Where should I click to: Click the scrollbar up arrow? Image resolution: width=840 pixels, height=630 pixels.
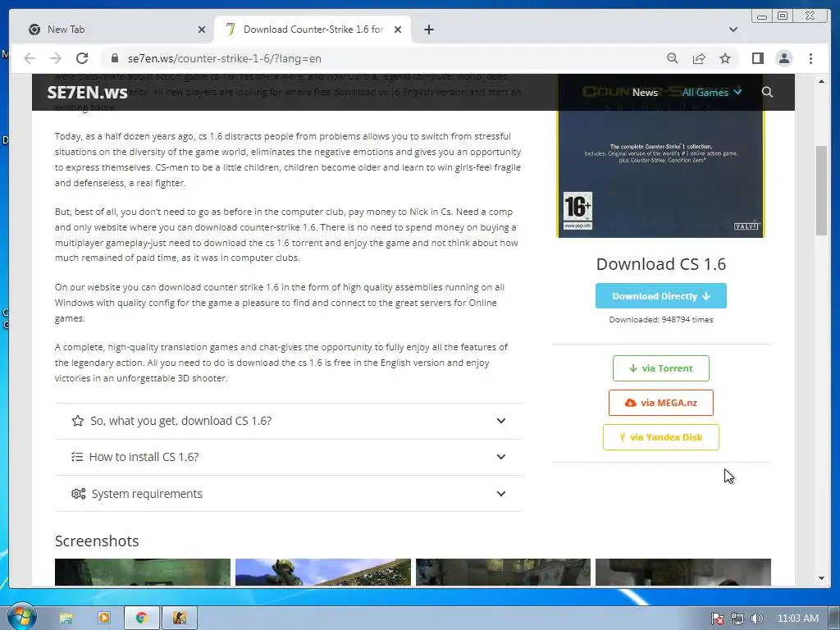(x=821, y=81)
